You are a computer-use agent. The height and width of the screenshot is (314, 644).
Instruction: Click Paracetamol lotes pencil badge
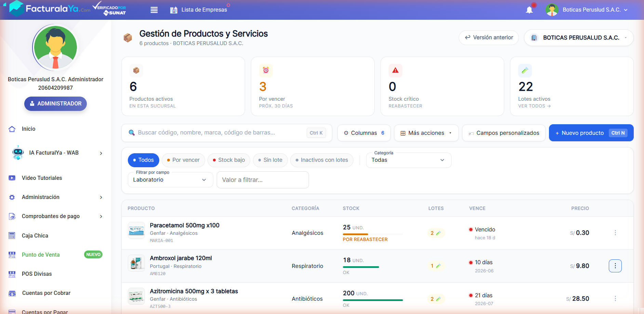pyautogui.click(x=436, y=233)
